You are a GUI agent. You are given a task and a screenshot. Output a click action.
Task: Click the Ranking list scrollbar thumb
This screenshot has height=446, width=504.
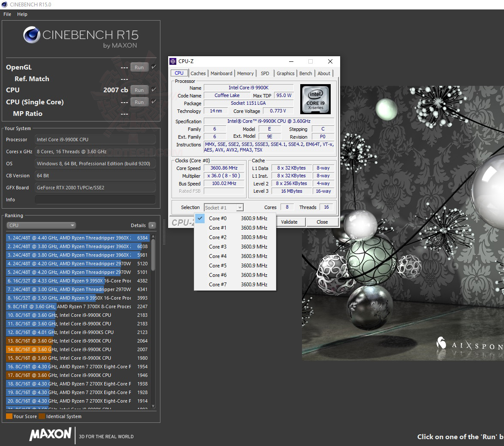[x=153, y=255]
